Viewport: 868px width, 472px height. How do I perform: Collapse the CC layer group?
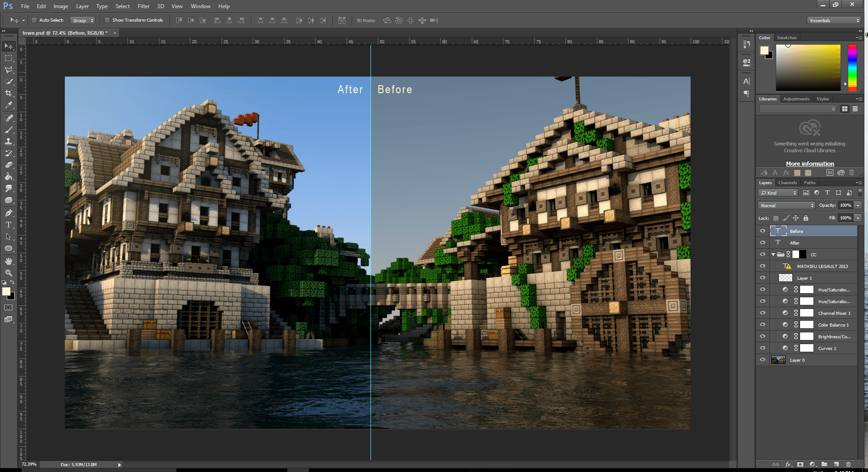point(773,254)
